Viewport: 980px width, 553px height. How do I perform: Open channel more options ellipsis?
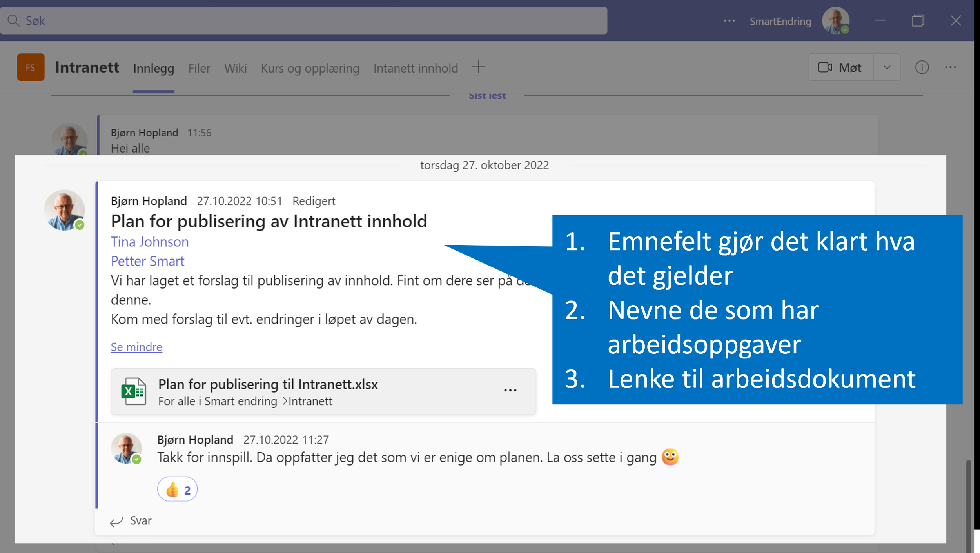tap(950, 67)
